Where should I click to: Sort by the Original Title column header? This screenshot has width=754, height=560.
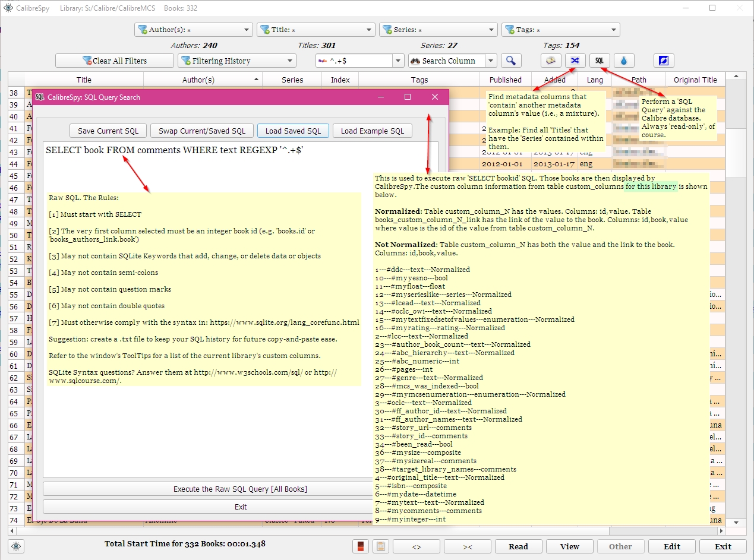tap(695, 80)
